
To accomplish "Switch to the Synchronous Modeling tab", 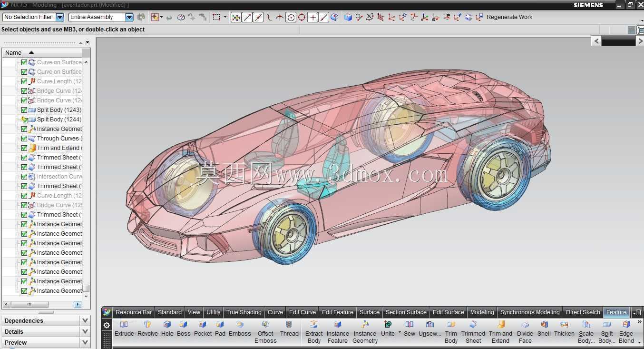I will 530,312.
